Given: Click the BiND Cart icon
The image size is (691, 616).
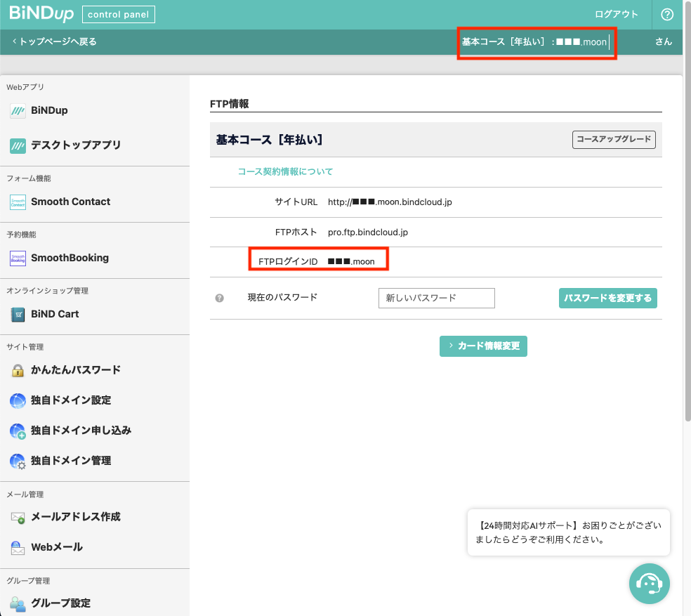Looking at the screenshot, I should pos(18,315).
